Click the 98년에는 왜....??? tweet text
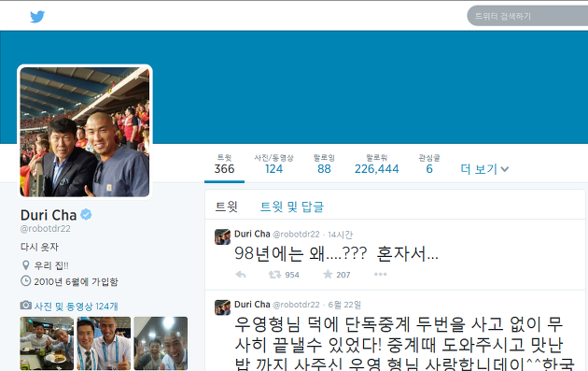 [336, 254]
